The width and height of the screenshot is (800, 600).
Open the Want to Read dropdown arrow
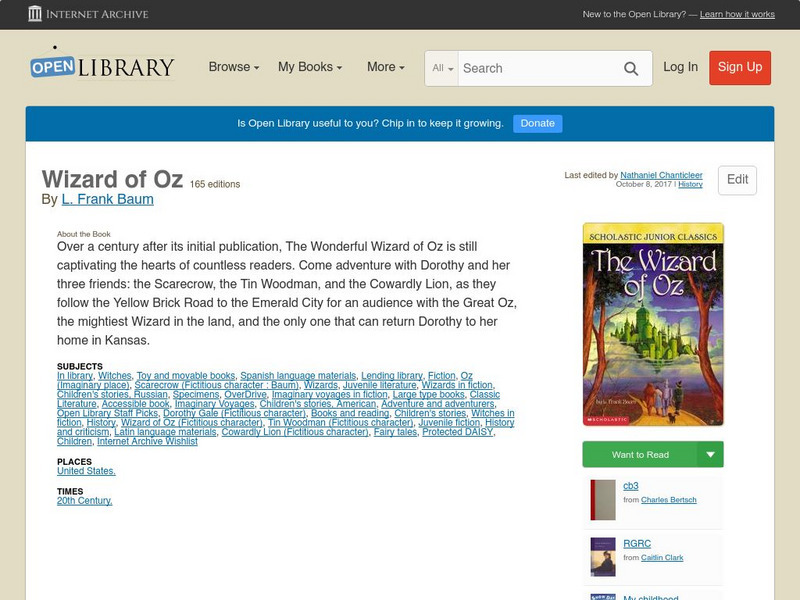click(x=709, y=454)
